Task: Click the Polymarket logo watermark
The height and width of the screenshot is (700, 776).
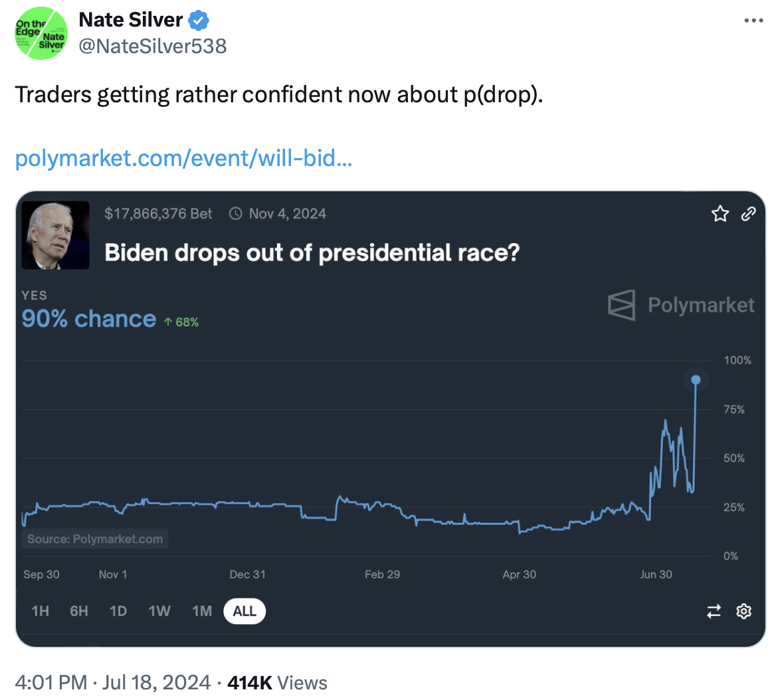Action: (681, 306)
